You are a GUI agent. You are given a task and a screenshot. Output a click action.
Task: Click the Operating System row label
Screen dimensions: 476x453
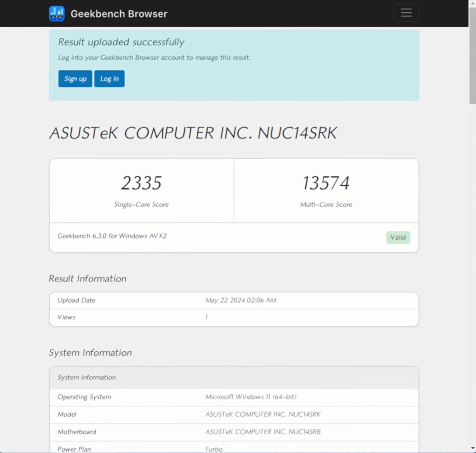84,397
